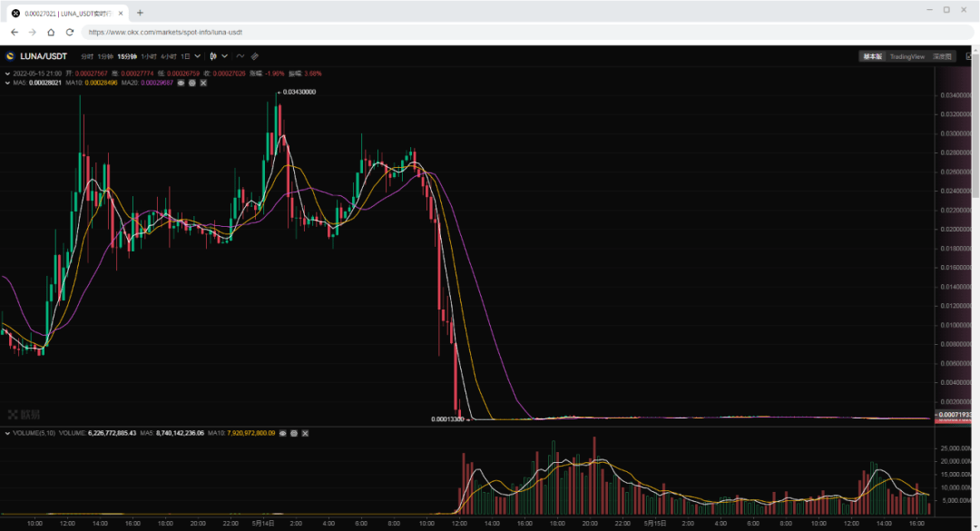Screen dimensions: 980x531
Task: Hide the MA lines using eye icon
Action: click(x=181, y=83)
